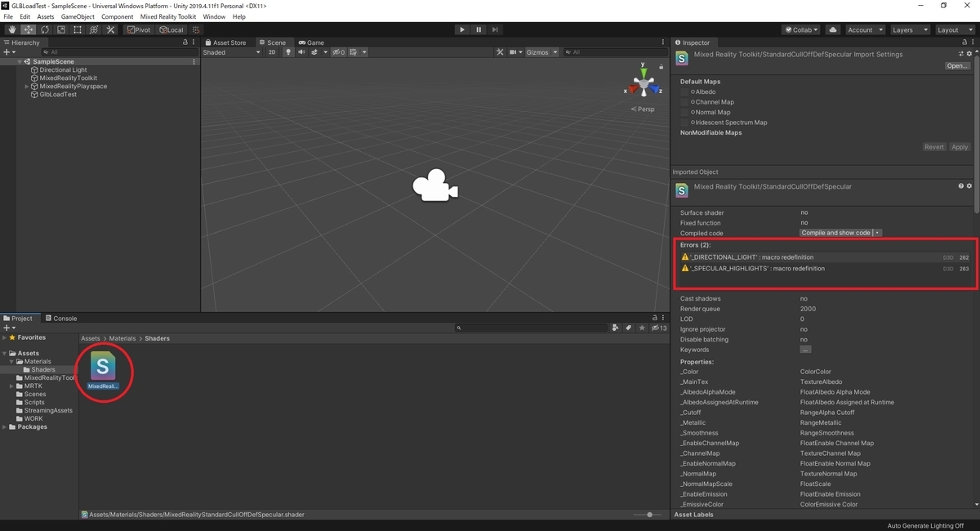The width and height of the screenshot is (980, 531).
Task: Click Open button in Inspector
Action: [x=958, y=66]
